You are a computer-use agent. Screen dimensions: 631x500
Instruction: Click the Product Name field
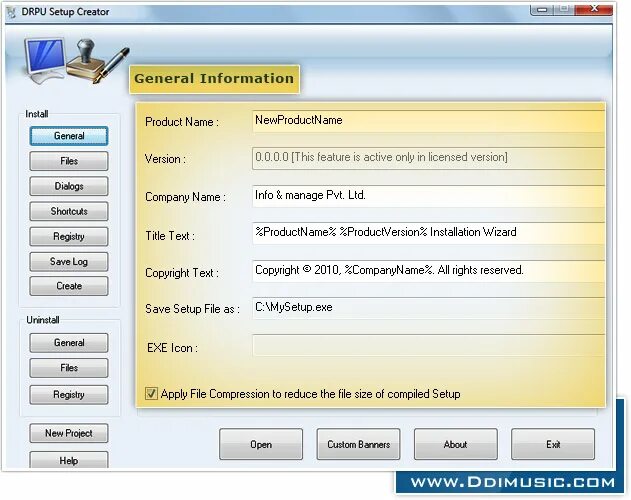coord(428,121)
